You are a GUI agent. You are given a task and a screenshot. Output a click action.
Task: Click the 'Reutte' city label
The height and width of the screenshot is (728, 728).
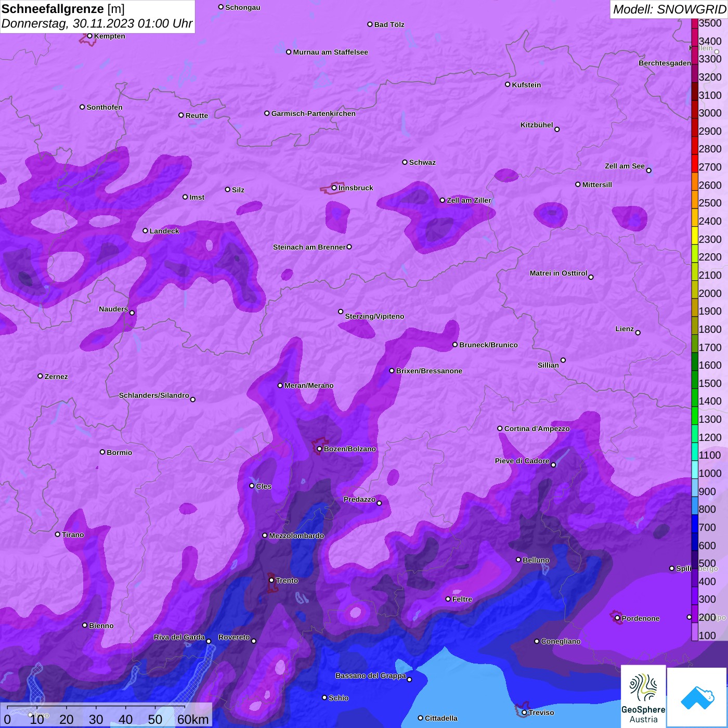(x=197, y=116)
